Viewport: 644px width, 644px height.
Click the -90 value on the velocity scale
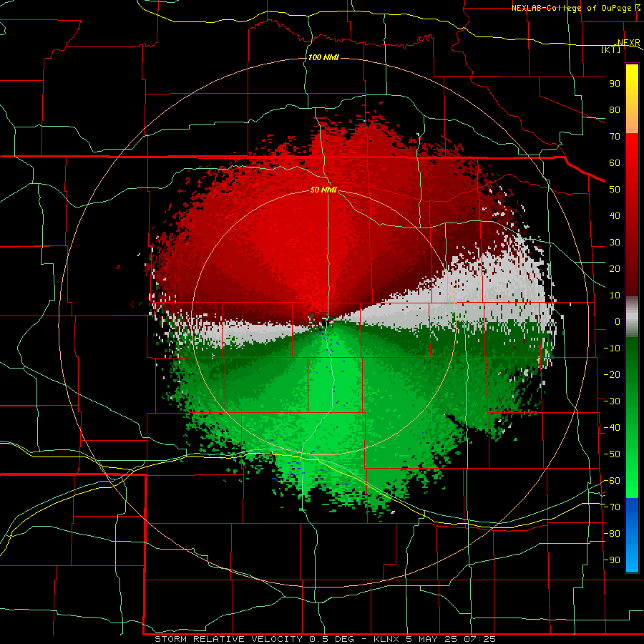pos(612,560)
